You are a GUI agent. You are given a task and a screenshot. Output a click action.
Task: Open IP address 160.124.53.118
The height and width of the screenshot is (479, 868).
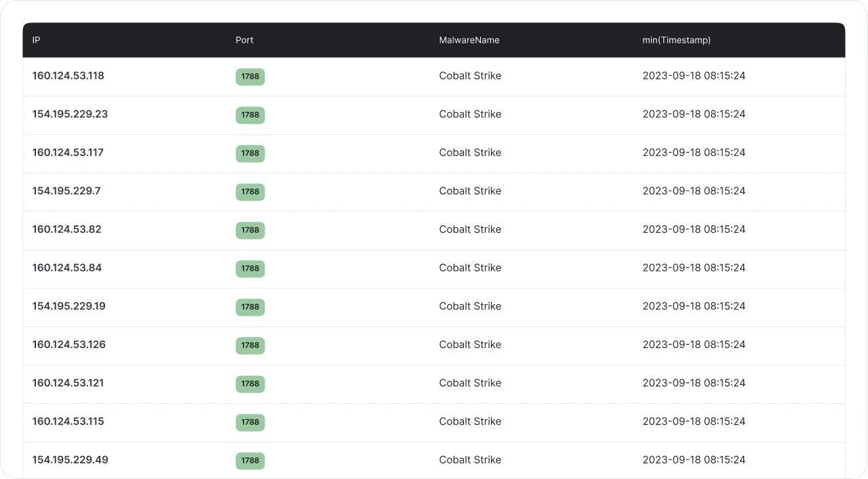[68, 76]
